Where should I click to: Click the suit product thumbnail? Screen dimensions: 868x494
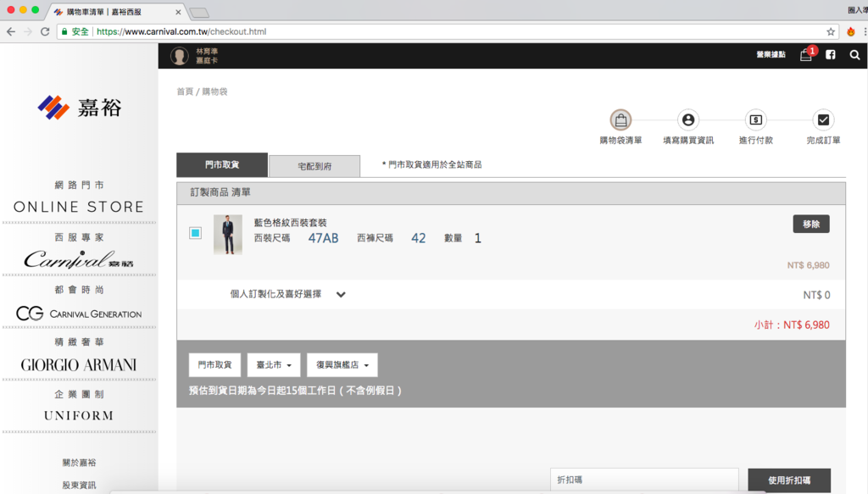click(x=228, y=235)
